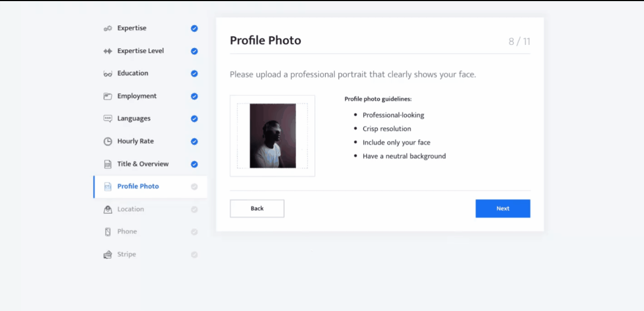The width and height of the screenshot is (644, 311).
Task: Click the Phone device icon
Action: pos(108,232)
